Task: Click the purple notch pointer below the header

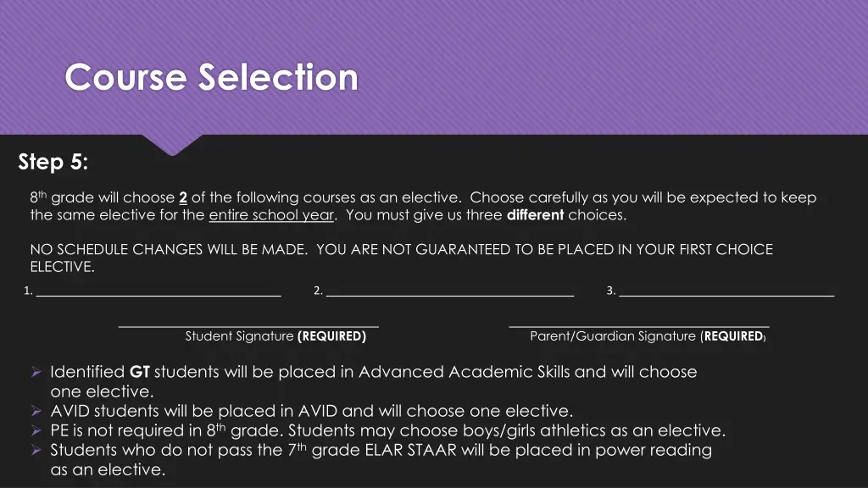Action: click(174, 146)
